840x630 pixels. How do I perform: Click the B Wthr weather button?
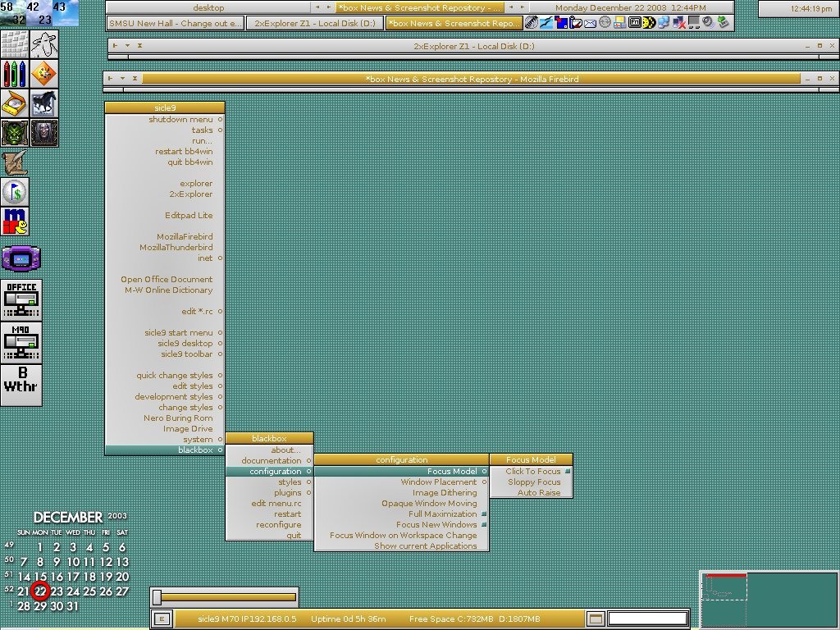[x=21, y=386]
